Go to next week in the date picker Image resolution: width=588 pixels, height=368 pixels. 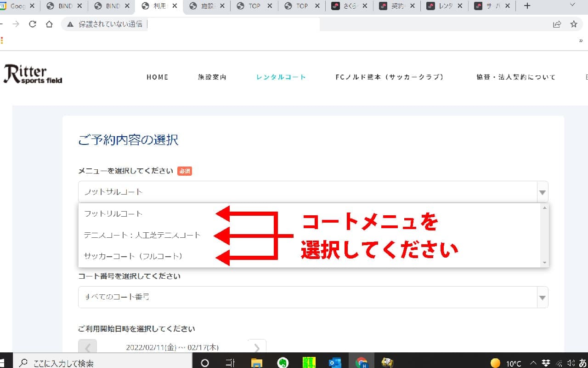click(x=257, y=348)
